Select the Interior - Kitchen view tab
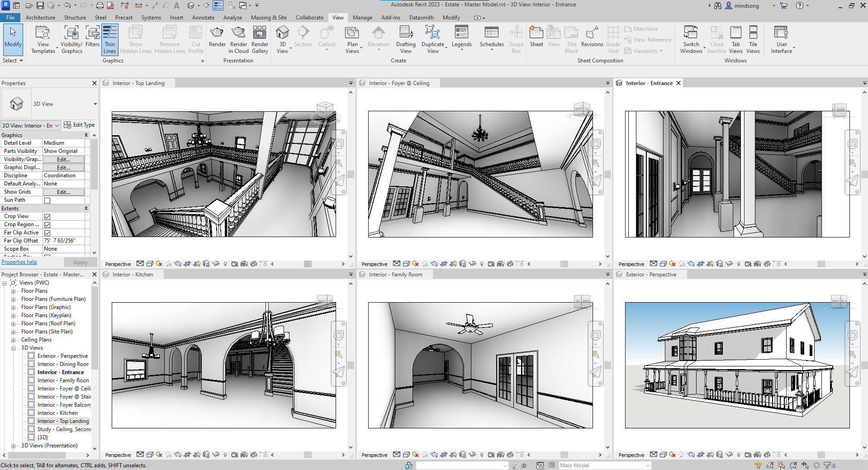The height and width of the screenshot is (470, 868). coord(133,274)
